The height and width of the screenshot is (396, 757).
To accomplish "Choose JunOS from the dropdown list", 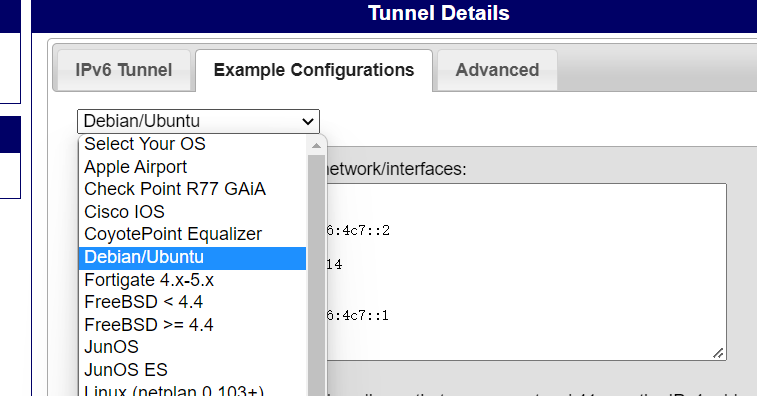I will click(x=193, y=347).
